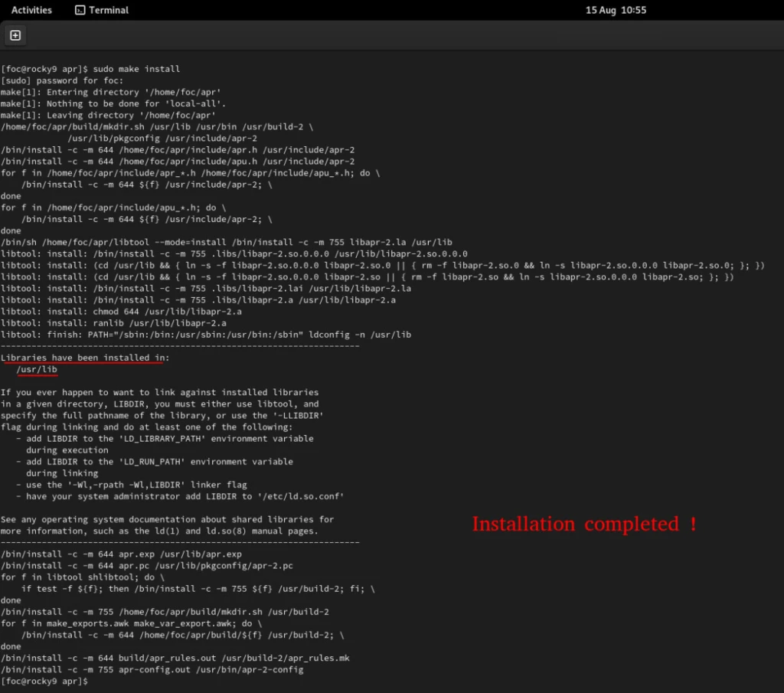Open the Terminal application menu label
The image size is (784, 693).
(x=109, y=10)
